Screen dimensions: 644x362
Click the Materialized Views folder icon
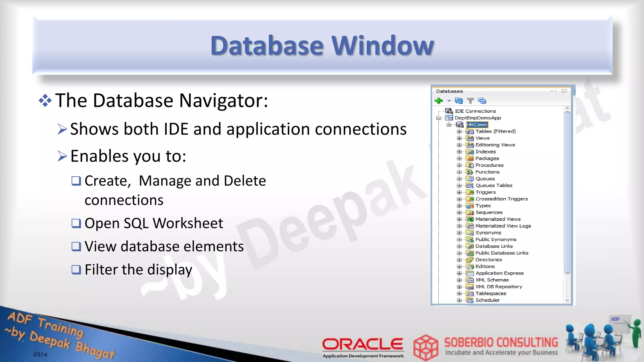(x=470, y=219)
